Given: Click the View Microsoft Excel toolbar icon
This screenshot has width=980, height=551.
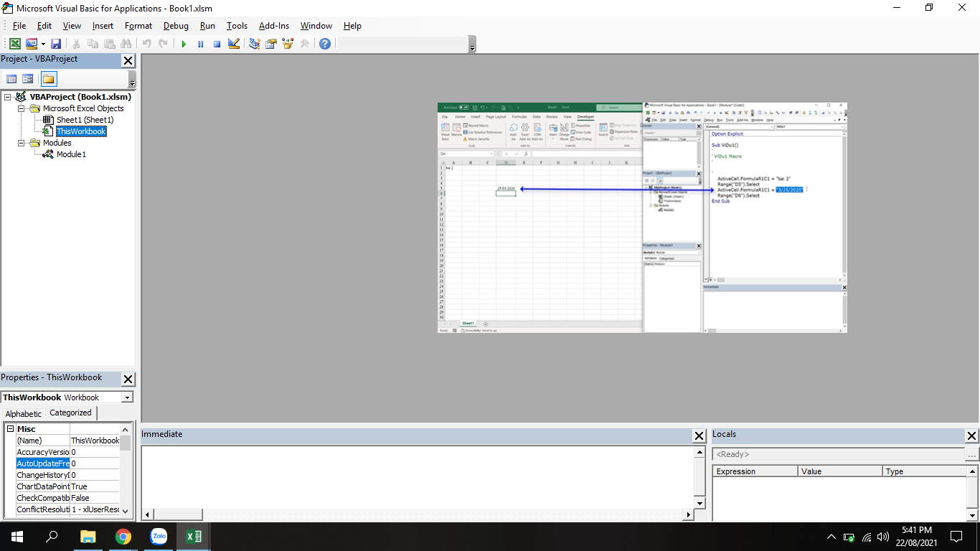Looking at the screenshot, I should (x=14, y=44).
